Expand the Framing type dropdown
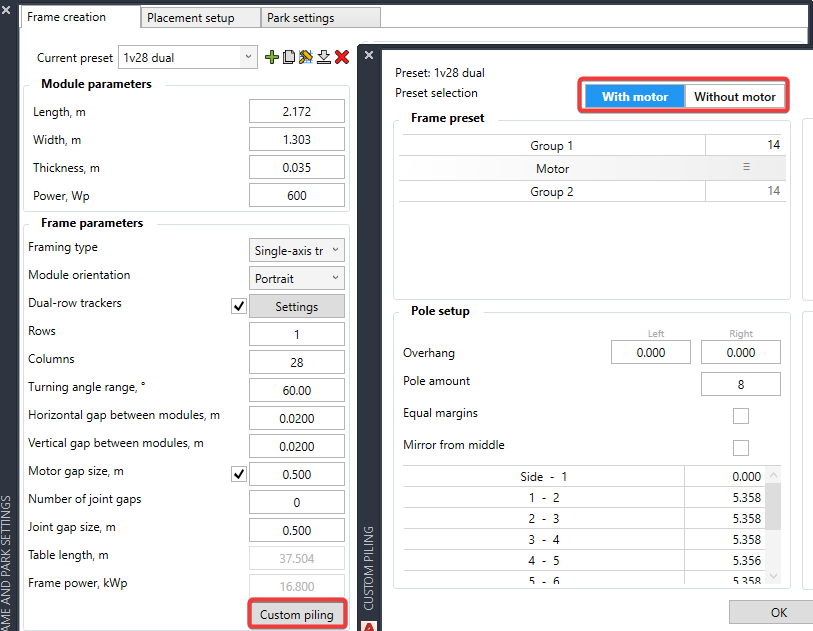Screen dimensions: 813x631 296,250
